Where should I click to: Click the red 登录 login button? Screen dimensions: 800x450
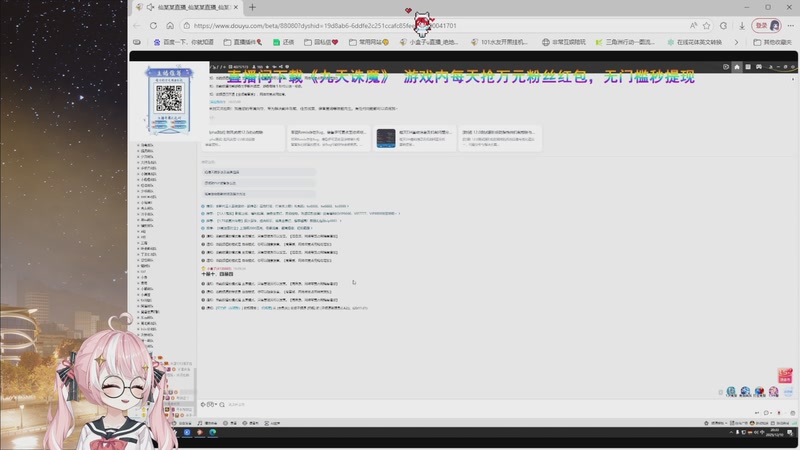click(x=761, y=26)
